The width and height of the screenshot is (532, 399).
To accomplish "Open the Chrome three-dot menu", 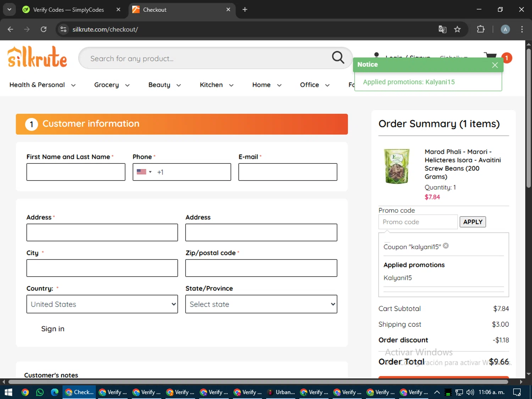I will (522, 29).
